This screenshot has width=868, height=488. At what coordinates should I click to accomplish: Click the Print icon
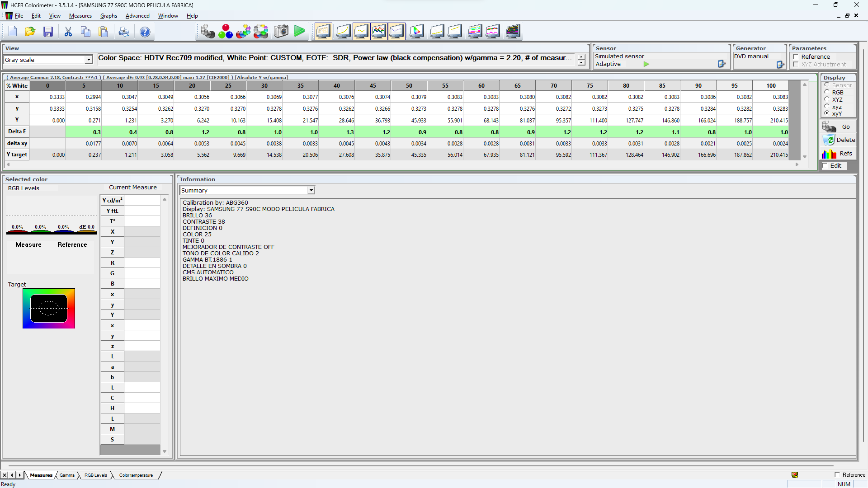124,32
